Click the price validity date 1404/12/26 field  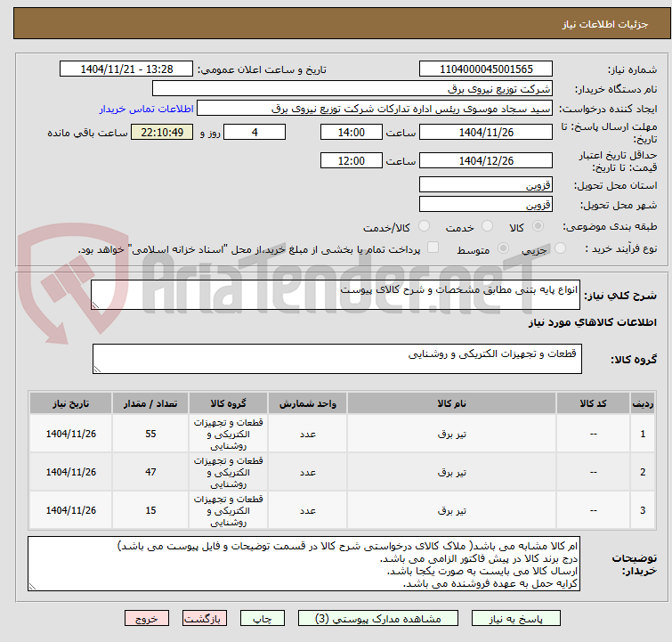point(486,161)
